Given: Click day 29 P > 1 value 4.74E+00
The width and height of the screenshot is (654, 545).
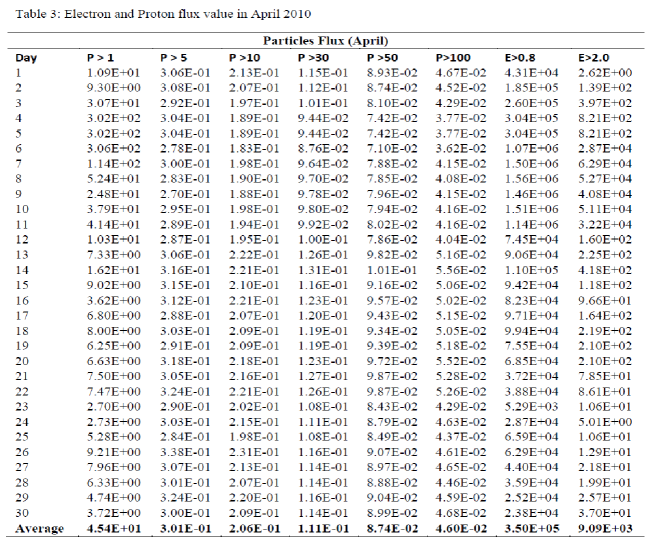Looking at the screenshot, I should click(113, 498).
